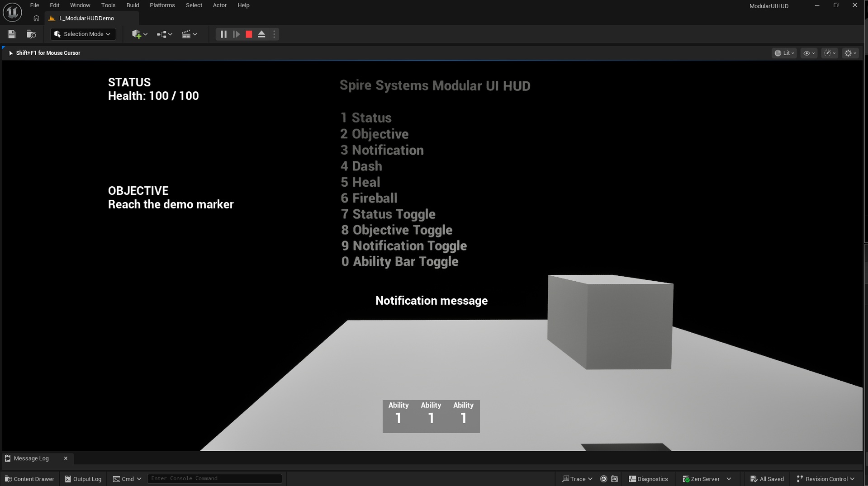Open the Output Log panel
This screenshot has width=868, height=486.
point(83,479)
